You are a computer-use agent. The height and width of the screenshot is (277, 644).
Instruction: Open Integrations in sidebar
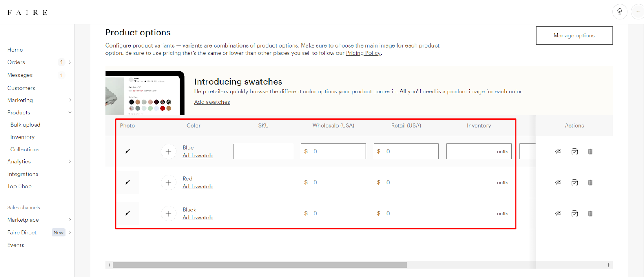[x=23, y=174]
